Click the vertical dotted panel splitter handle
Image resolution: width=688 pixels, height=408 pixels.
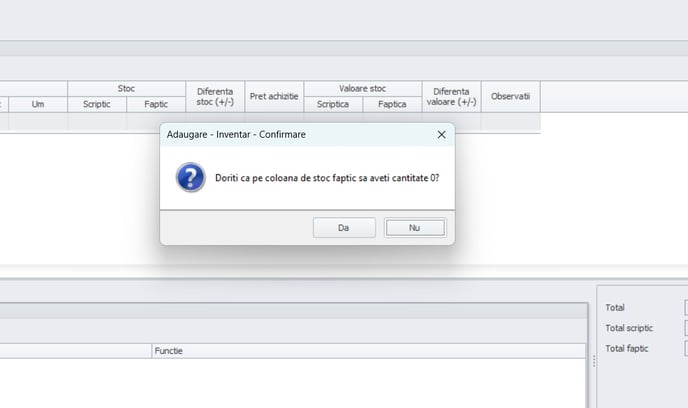pyautogui.click(x=593, y=362)
